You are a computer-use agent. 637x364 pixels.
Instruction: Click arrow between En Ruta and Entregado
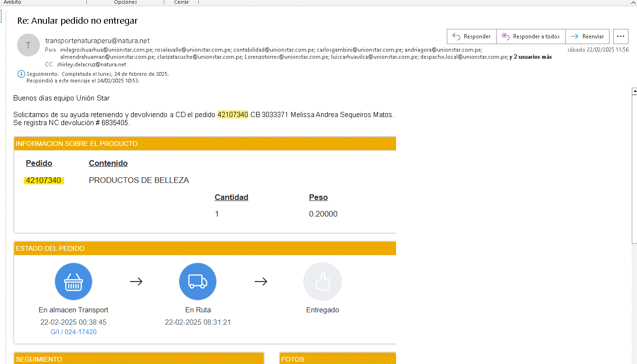pyautogui.click(x=261, y=282)
